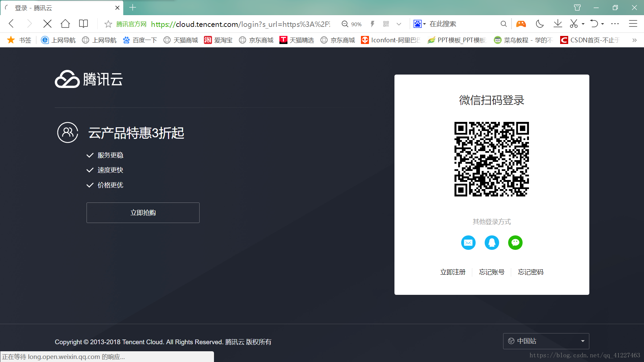Viewport: 644px width, 362px height.
Task: Expand the undo dropdown arrow
Action: pos(603,24)
